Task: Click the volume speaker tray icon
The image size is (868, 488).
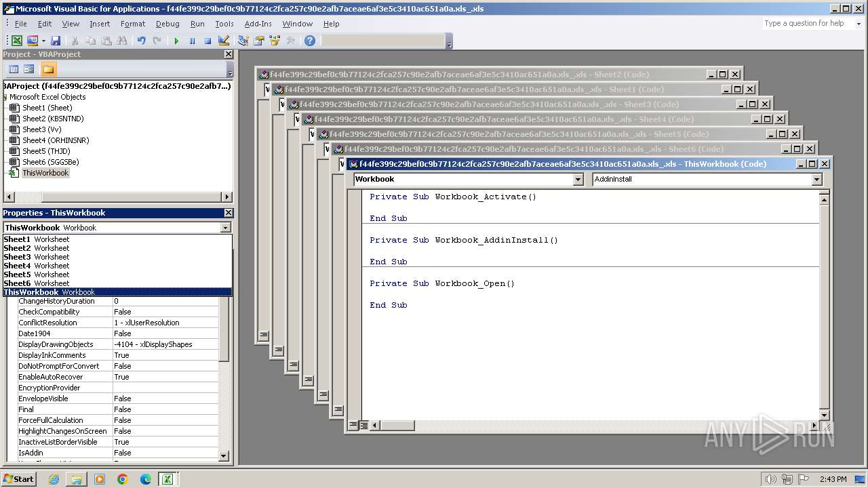Action: 770,479
